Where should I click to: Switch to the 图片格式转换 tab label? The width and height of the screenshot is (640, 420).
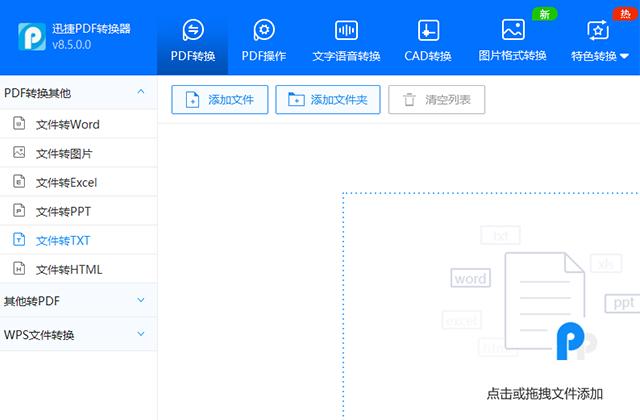click(x=512, y=56)
